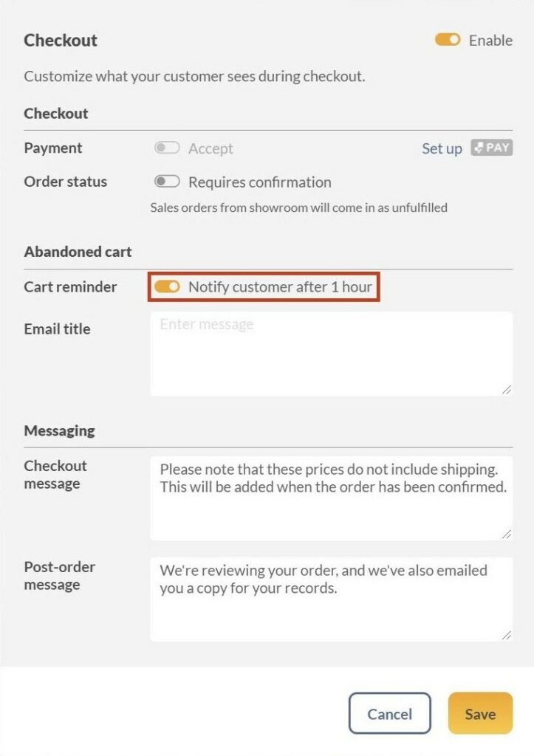Click the Notify customer after 1 hour label
This screenshot has width=534, height=756.
pyautogui.click(x=280, y=287)
